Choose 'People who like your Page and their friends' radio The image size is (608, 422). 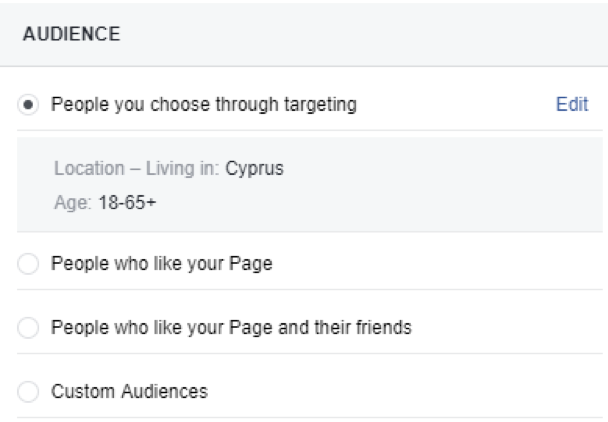pos(28,327)
